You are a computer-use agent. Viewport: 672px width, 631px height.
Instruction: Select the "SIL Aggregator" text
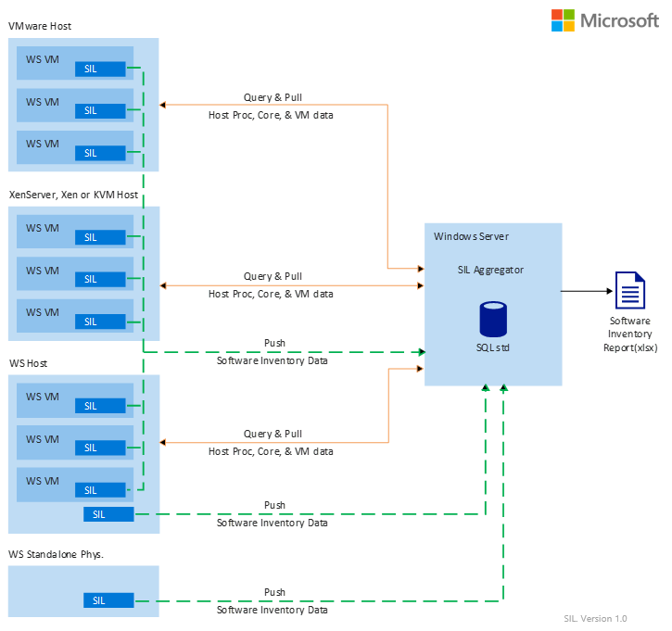coord(490,270)
